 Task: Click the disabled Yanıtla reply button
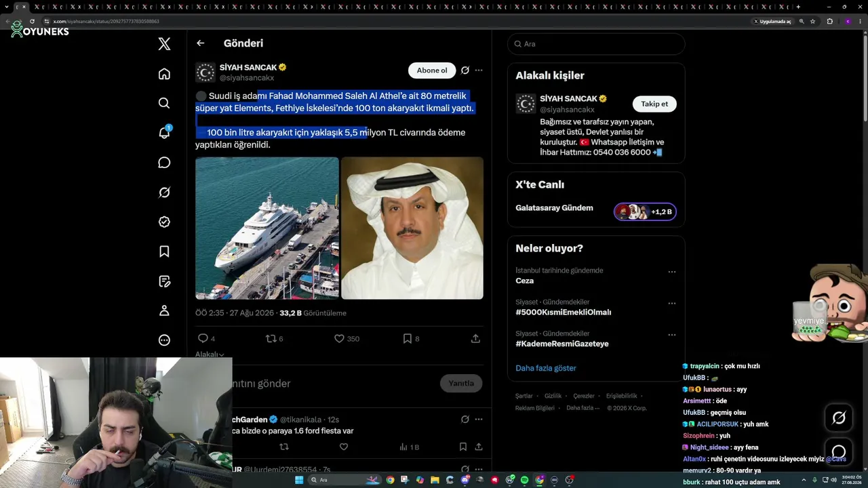coord(461,384)
